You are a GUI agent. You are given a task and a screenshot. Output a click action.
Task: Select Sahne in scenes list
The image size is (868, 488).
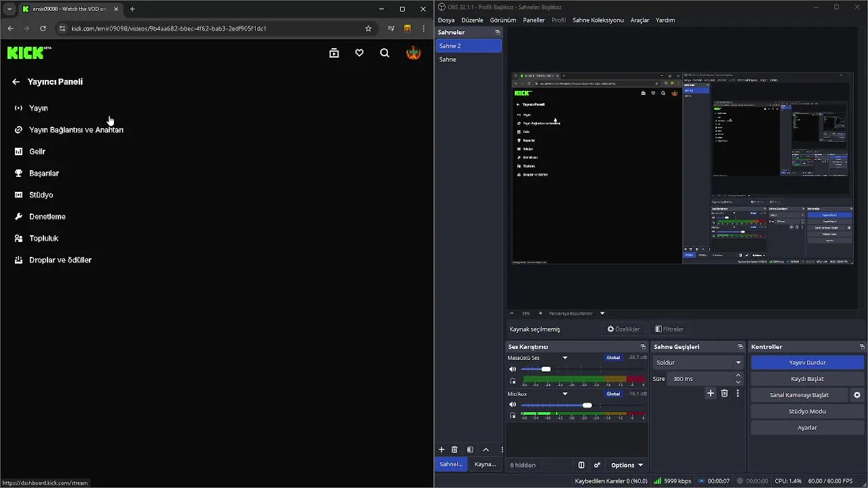tap(469, 60)
